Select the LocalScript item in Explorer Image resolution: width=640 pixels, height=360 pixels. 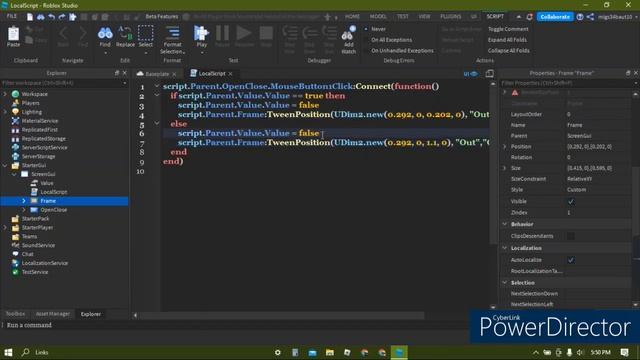53,192
